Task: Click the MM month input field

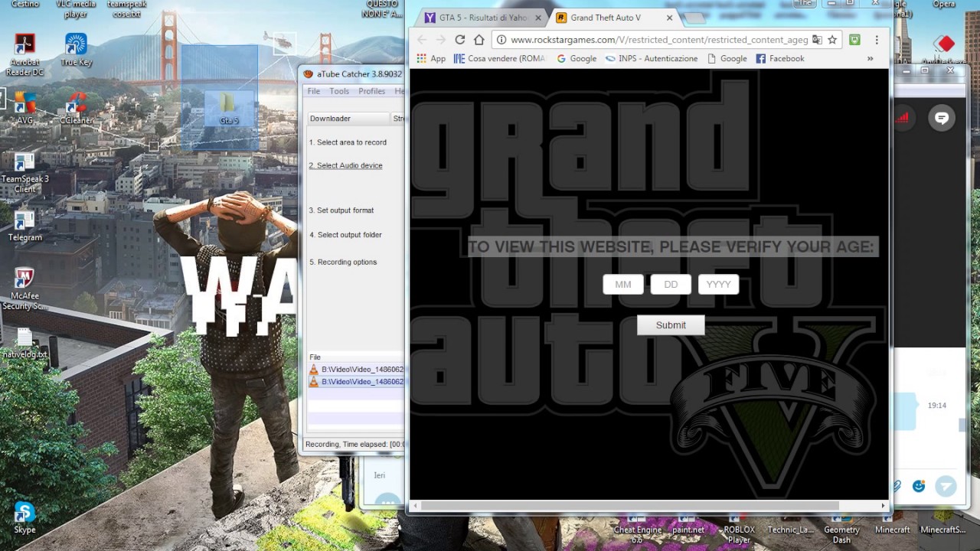Action: point(623,284)
